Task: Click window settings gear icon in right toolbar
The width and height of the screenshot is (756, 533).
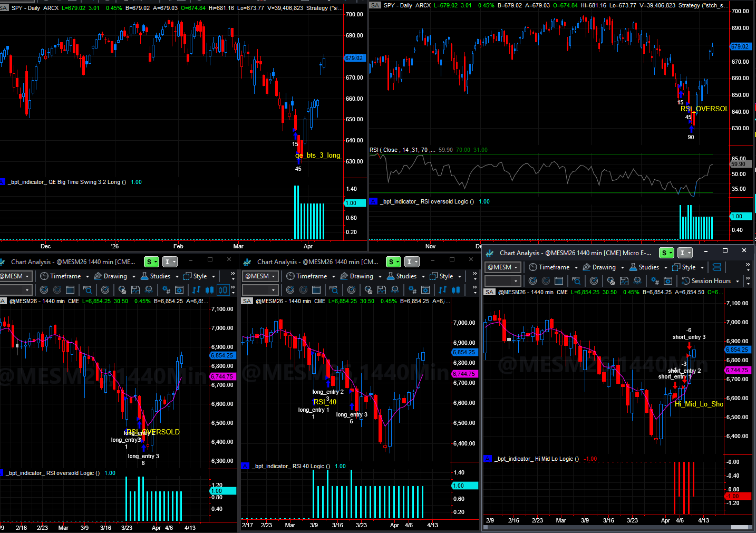Action: tap(667, 281)
